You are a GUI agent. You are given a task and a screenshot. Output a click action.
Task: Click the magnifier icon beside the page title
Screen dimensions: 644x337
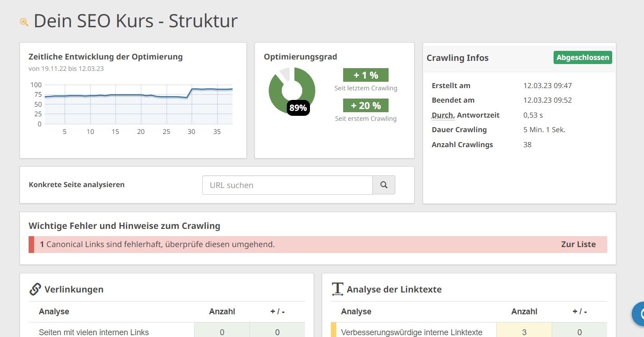point(24,22)
